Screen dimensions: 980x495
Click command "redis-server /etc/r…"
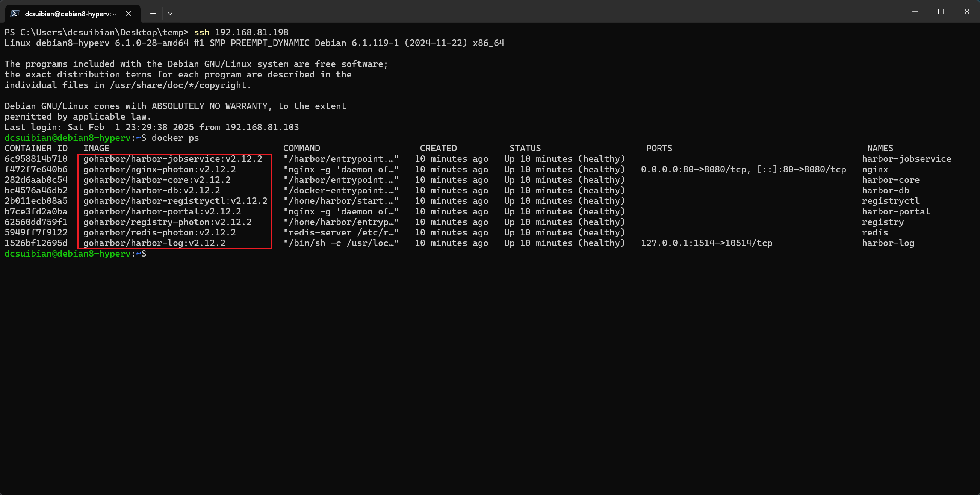[341, 233]
